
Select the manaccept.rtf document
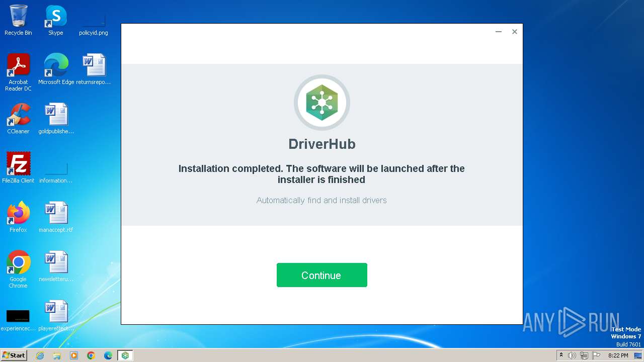(56, 217)
